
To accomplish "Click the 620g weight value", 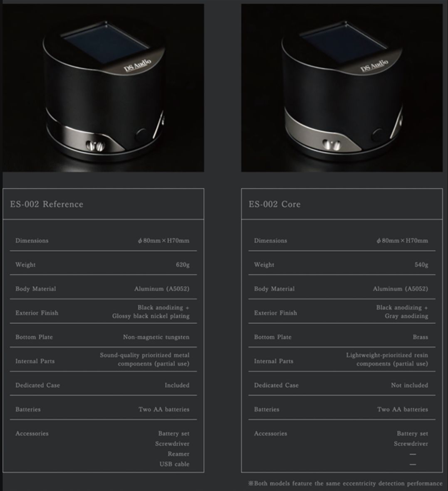I will (183, 264).
